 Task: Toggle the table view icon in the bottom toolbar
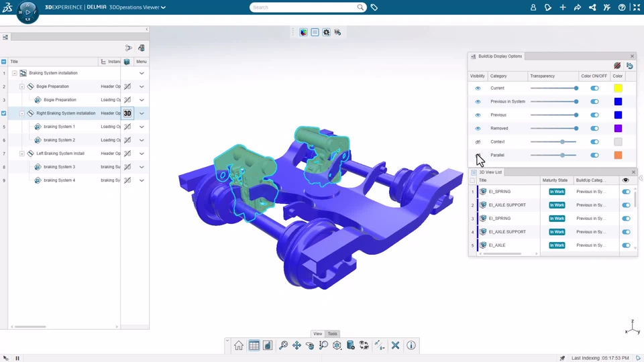[x=254, y=346]
